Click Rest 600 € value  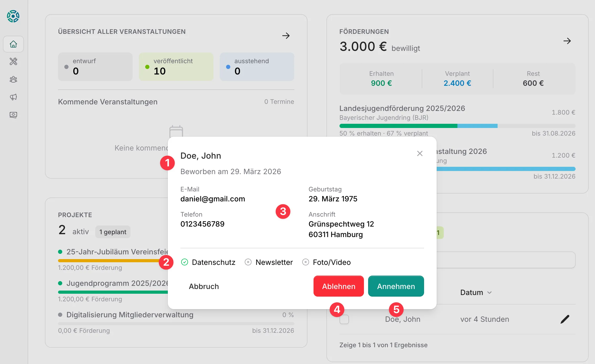coord(533,83)
